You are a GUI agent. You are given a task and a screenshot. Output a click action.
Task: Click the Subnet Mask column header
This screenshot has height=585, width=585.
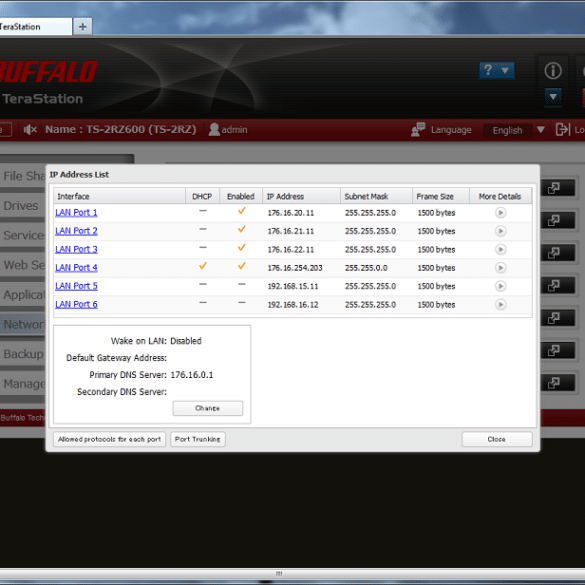coord(376,196)
